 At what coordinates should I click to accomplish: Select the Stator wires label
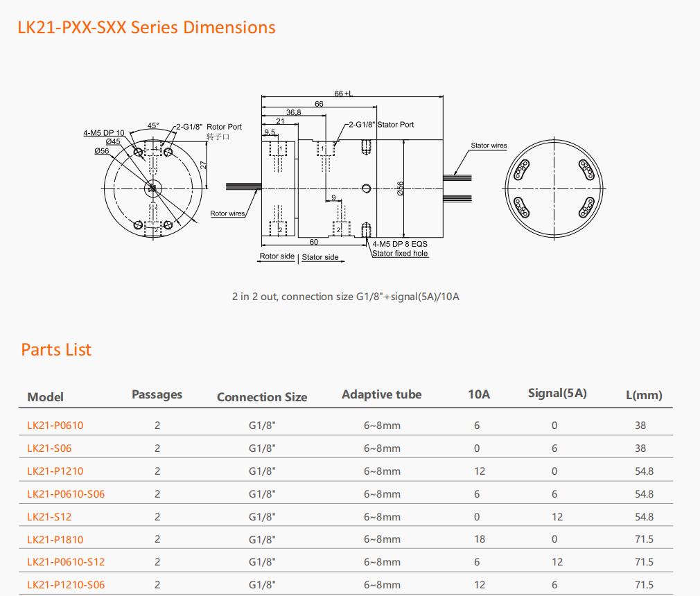click(x=489, y=145)
